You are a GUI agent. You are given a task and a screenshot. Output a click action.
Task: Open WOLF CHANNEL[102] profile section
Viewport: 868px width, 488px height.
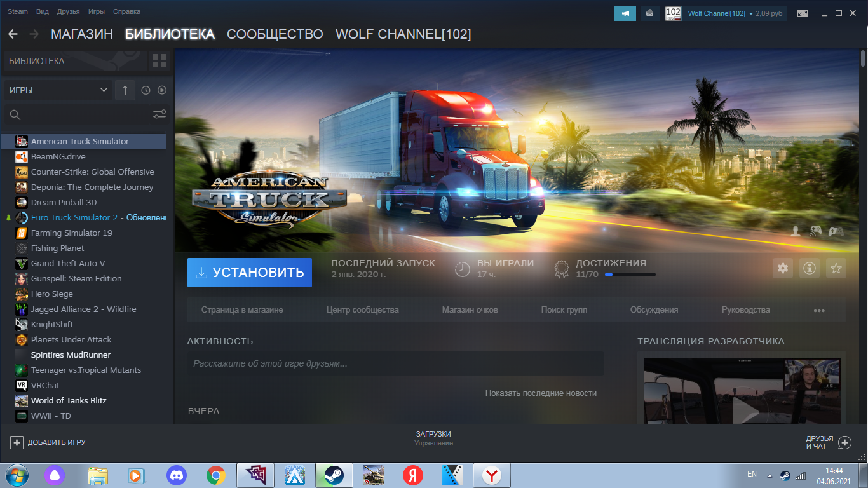tap(403, 34)
